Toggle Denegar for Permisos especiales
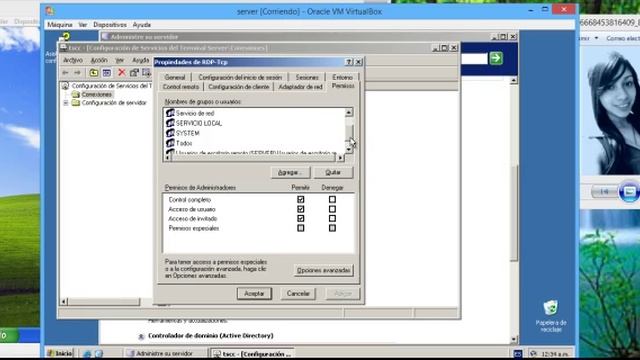This screenshot has width=640, height=360. coord(332,228)
